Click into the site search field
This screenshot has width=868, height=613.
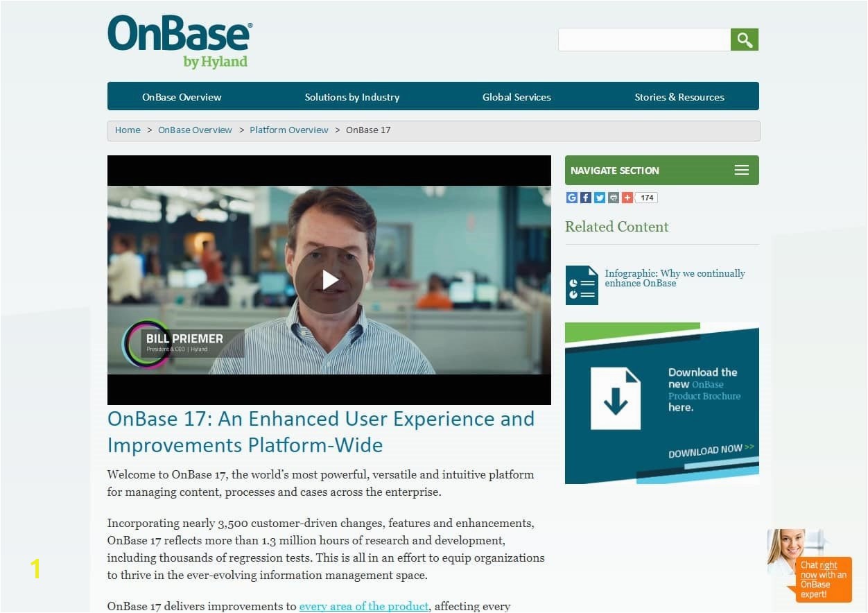tap(645, 40)
